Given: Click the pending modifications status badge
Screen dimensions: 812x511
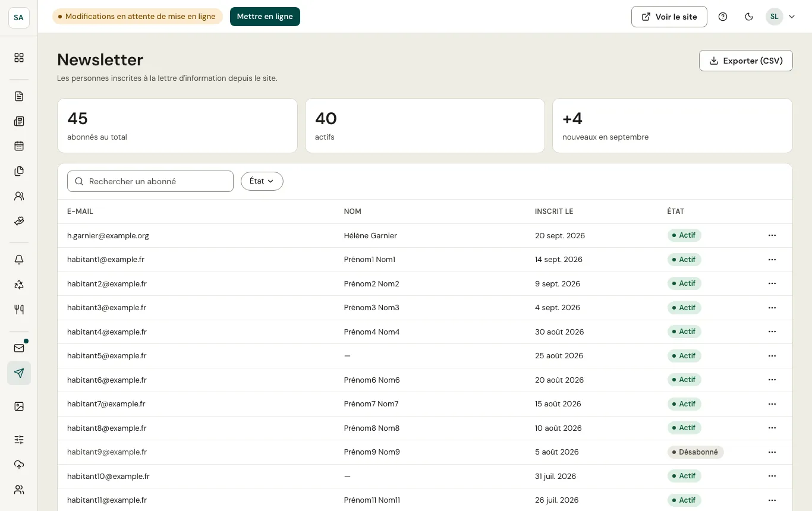Looking at the screenshot, I should pos(137,17).
